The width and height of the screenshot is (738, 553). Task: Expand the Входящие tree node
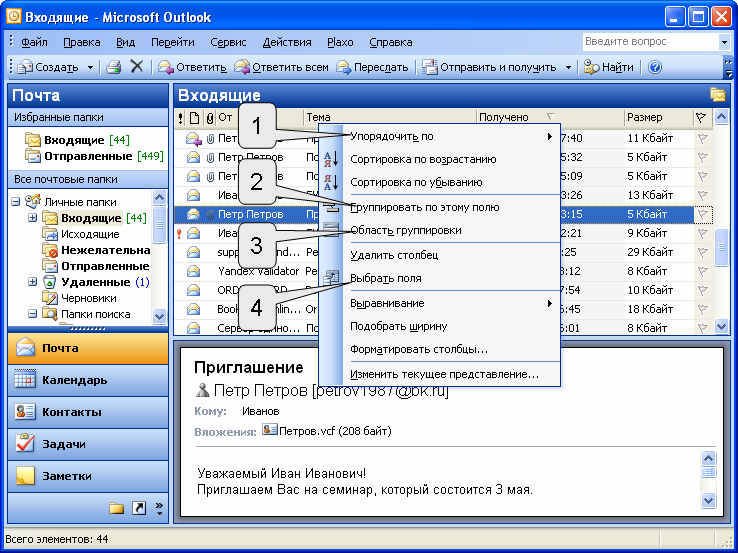point(32,217)
